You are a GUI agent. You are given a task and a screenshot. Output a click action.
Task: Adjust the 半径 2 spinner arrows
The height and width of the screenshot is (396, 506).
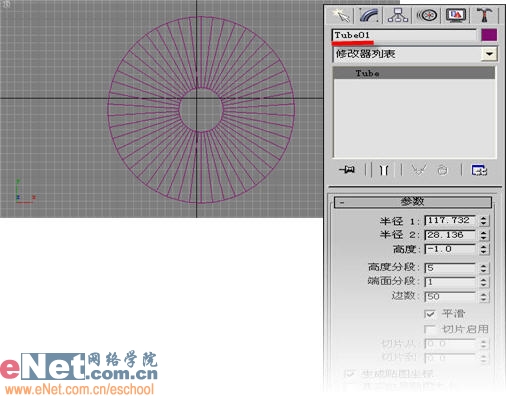483,235
